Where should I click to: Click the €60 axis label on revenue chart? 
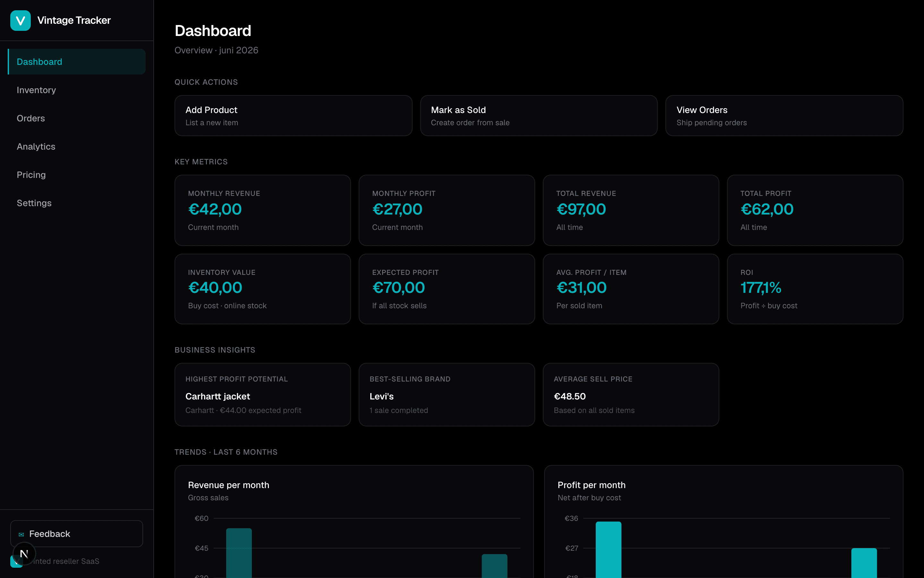(201, 518)
